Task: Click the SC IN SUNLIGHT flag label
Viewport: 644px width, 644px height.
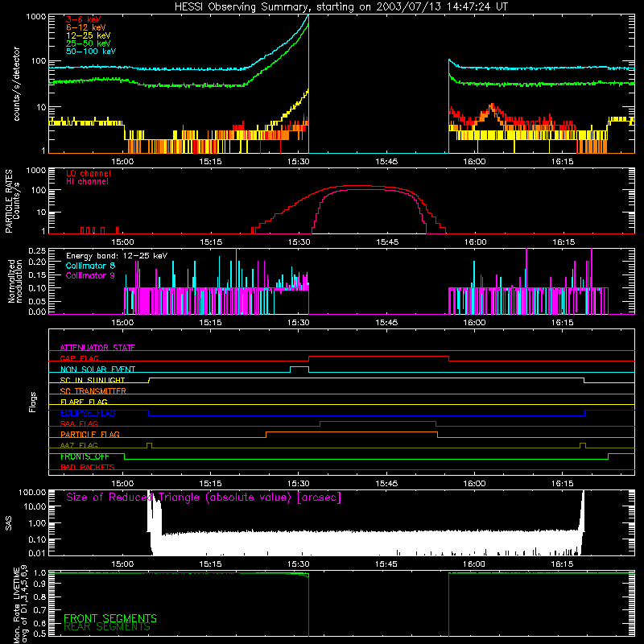Action: (93, 380)
